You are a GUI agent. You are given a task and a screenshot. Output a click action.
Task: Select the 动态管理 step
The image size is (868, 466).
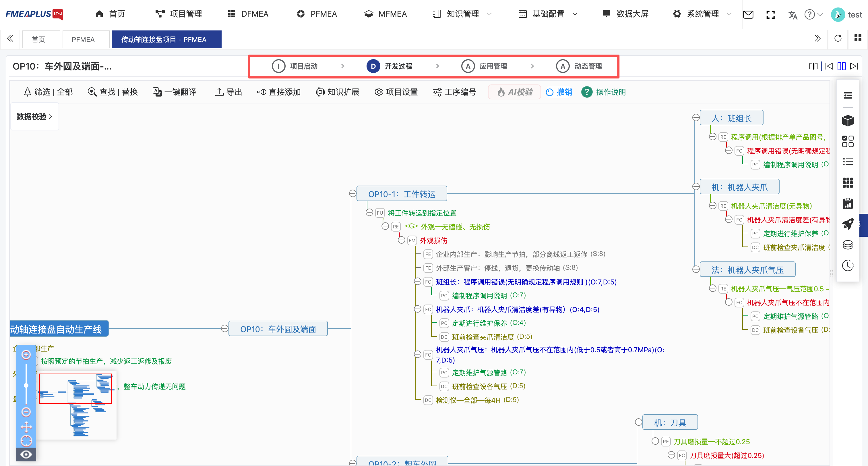coord(579,66)
